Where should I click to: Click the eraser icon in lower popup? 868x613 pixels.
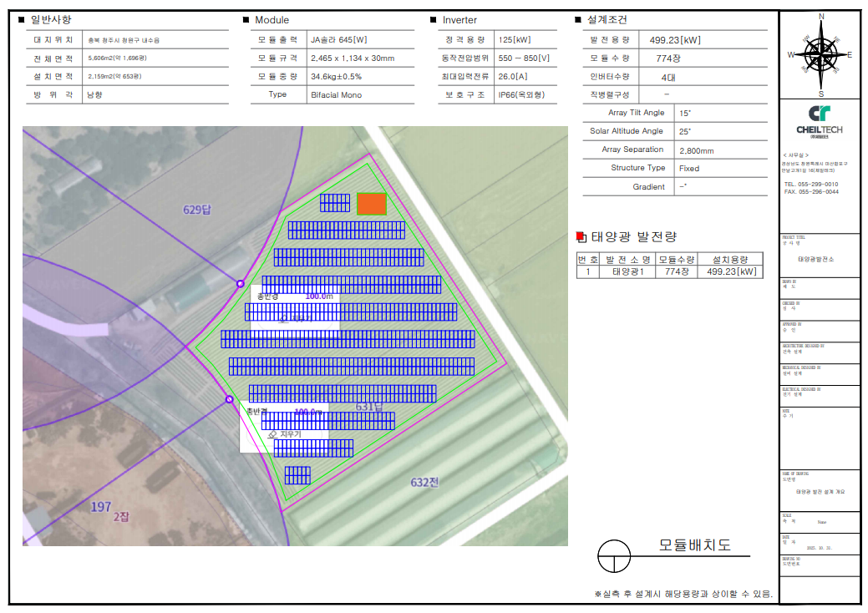point(272,435)
